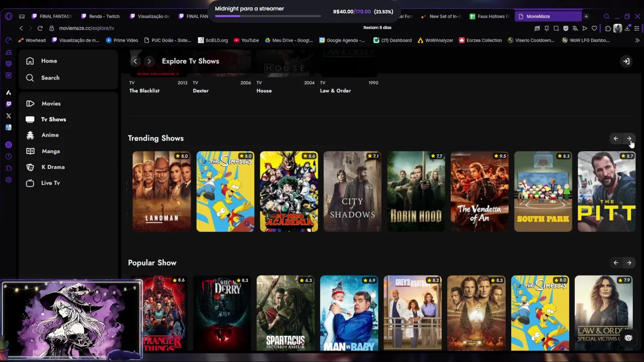644x362 pixels.
Task: Go to the Movies section
Action: click(x=51, y=104)
